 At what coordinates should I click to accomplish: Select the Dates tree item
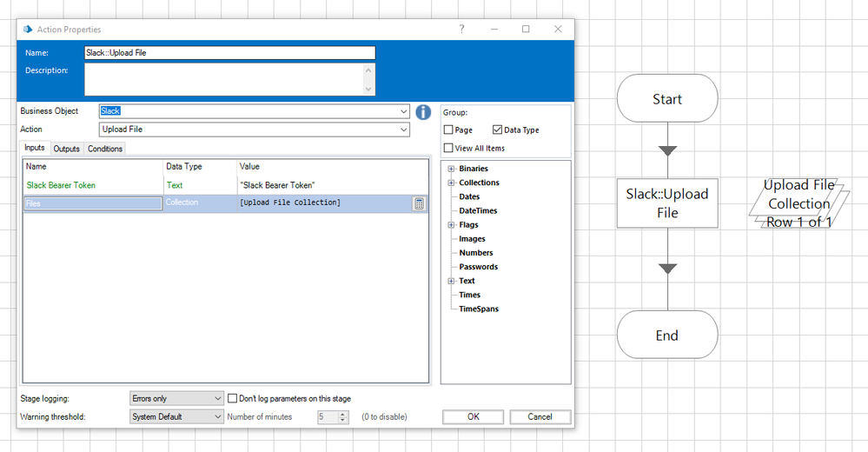(469, 196)
